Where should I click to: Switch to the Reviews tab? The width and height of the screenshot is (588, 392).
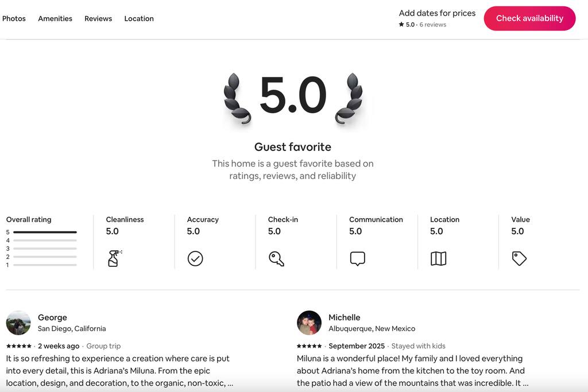point(98,18)
